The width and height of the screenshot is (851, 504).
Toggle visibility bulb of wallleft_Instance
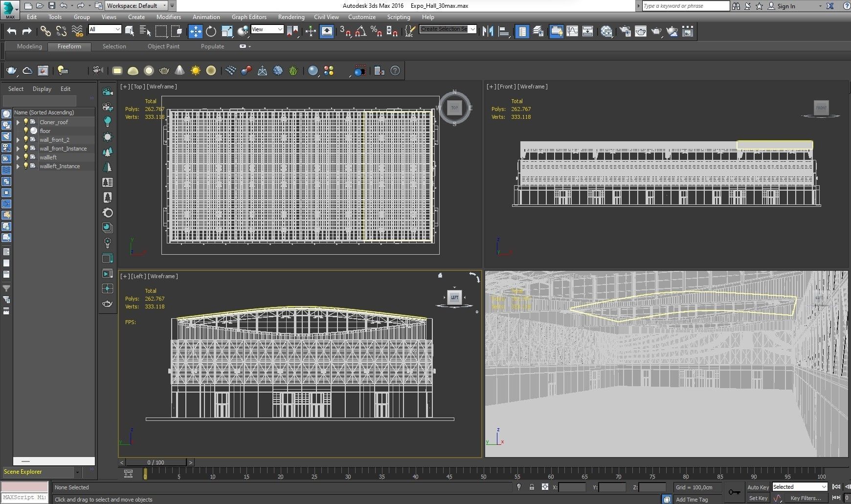tap(26, 166)
